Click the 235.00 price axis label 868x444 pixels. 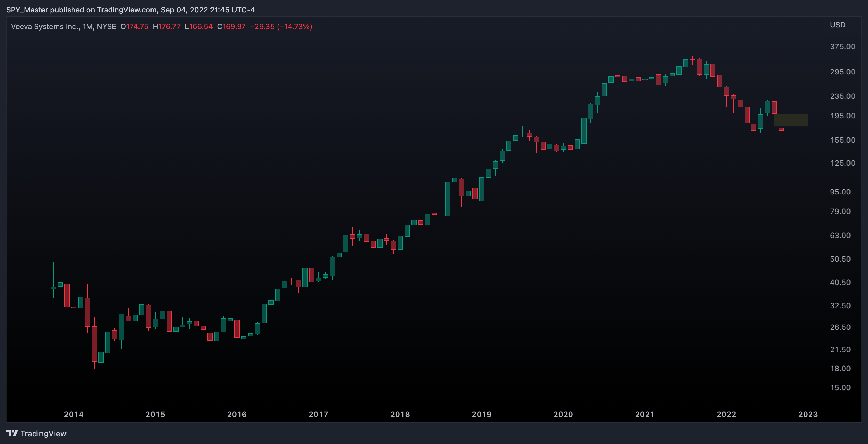[843, 96]
